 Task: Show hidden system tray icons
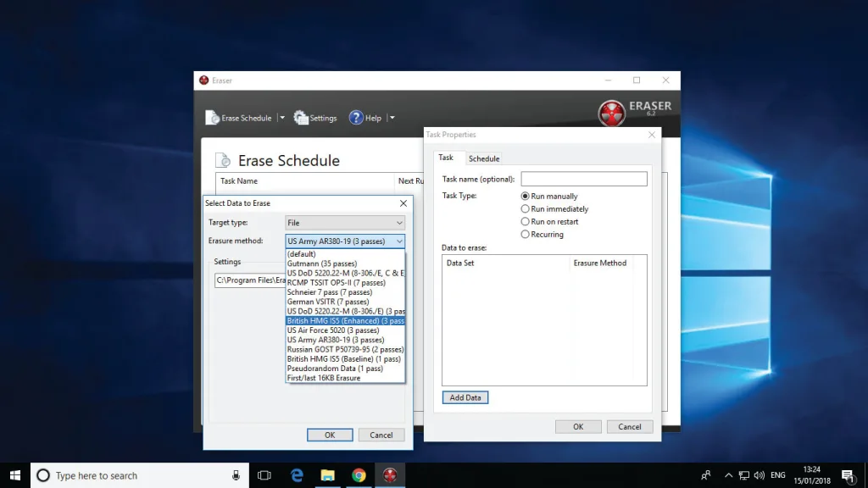tap(728, 475)
